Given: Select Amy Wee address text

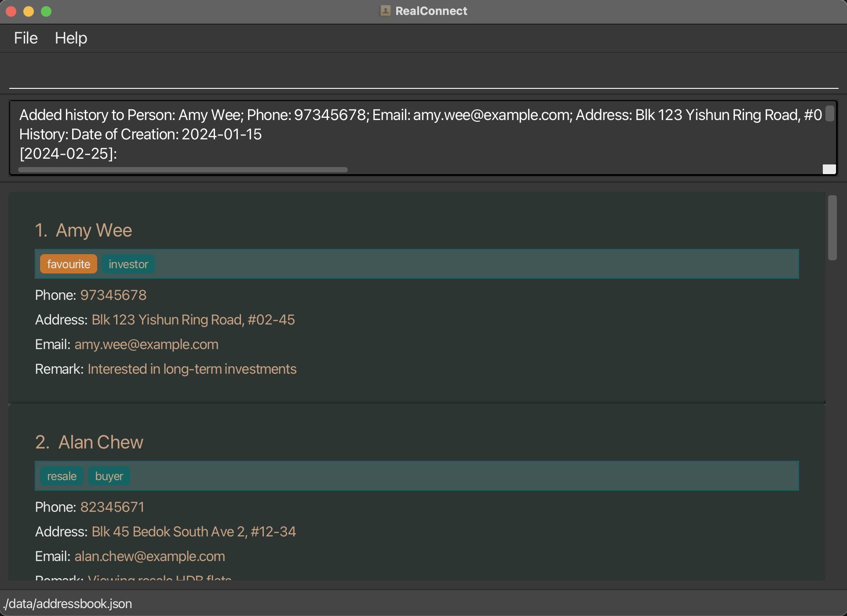Looking at the screenshot, I should click(193, 320).
